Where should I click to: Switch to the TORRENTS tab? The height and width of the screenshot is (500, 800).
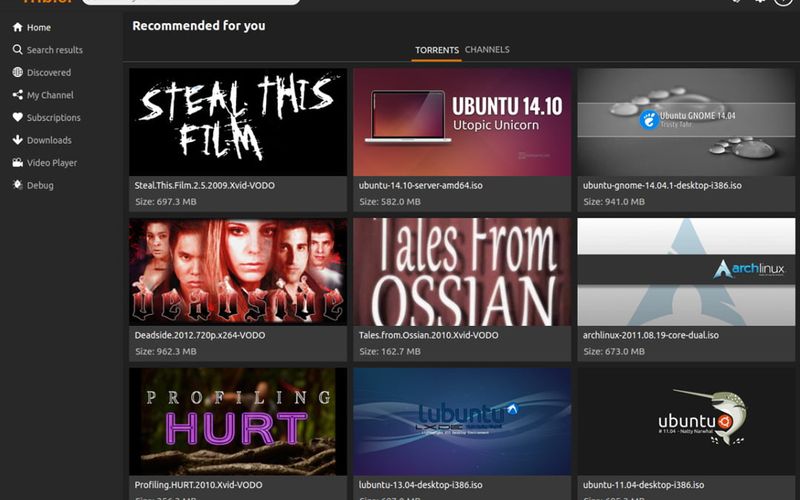tap(437, 50)
